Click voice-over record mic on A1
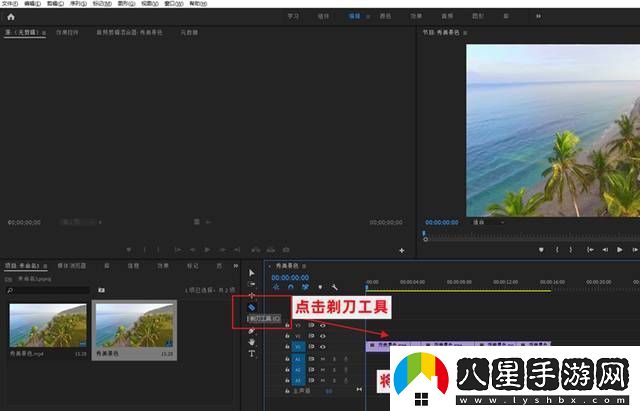Viewport: 640px width, 411px height. pyautogui.click(x=346, y=359)
